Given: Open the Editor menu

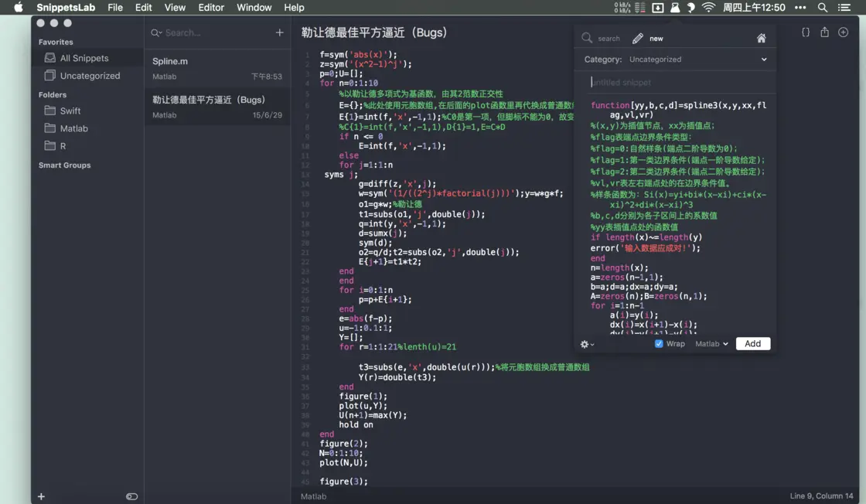Looking at the screenshot, I should tap(211, 7).
